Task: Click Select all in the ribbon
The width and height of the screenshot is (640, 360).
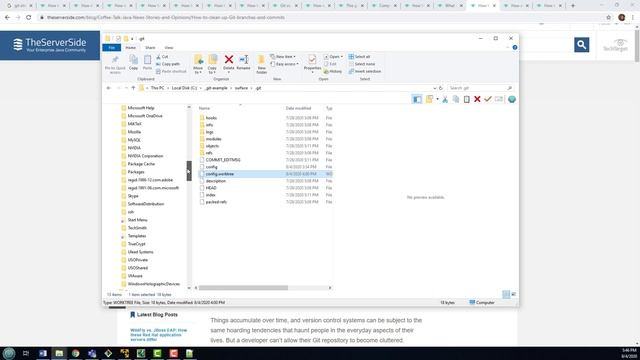Action: click(x=359, y=57)
